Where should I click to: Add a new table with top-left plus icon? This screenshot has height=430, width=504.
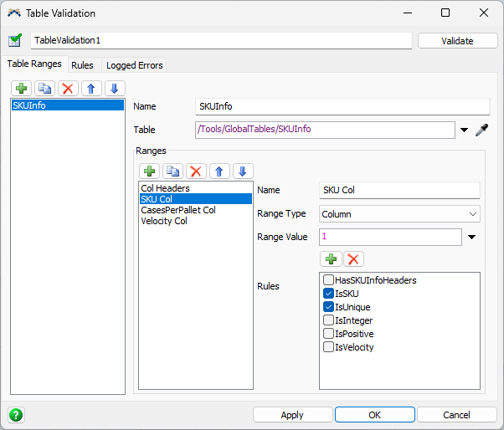(x=22, y=88)
